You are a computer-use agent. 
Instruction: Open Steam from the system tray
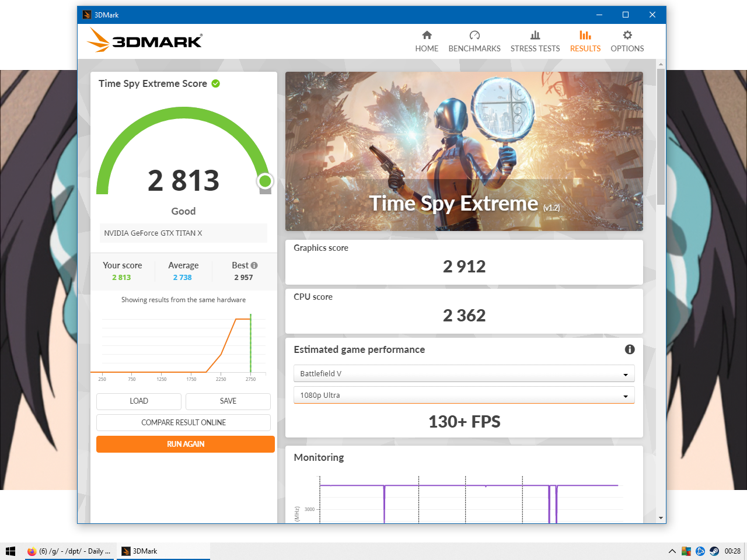coord(714,551)
